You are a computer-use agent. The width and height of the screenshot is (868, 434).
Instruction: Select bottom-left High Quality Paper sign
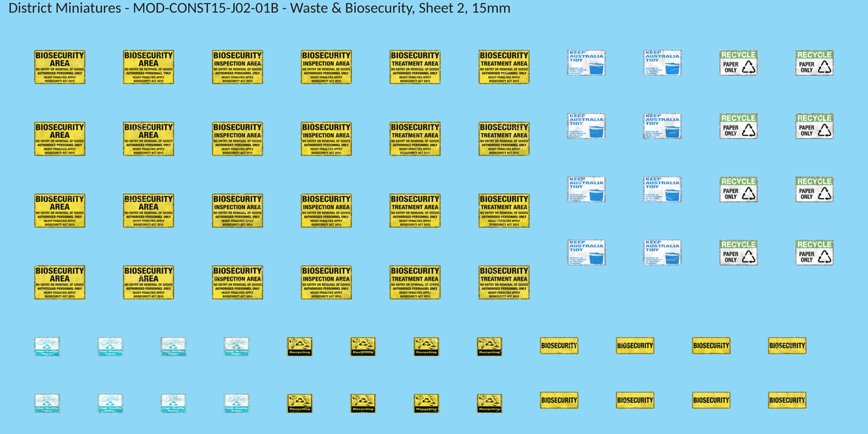coord(47,404)
